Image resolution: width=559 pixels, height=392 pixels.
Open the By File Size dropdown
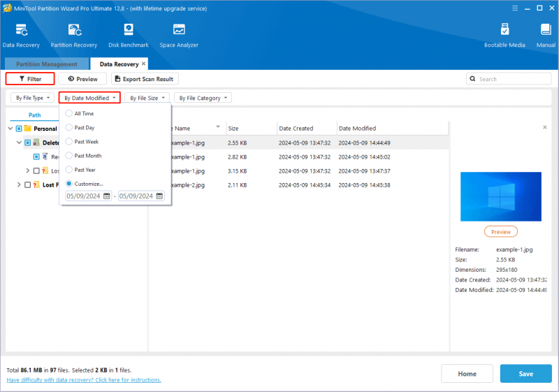(x=147, y=98)
